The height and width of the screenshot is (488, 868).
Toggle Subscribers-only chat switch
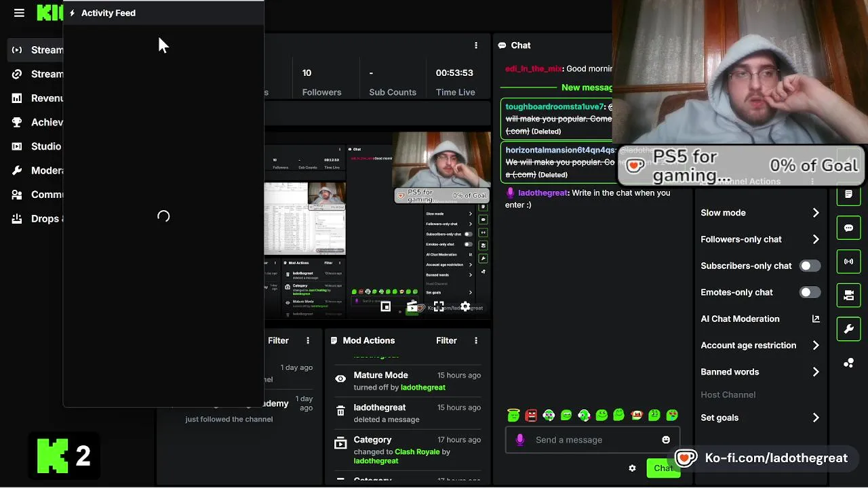point(809,266)
